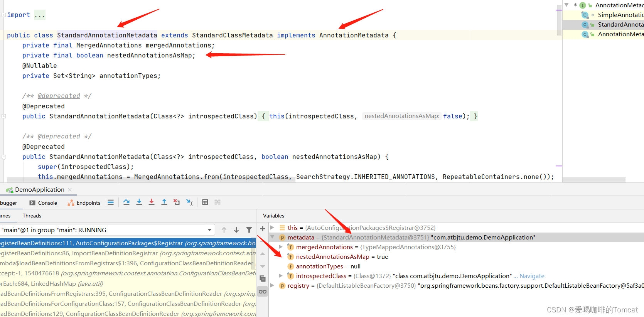644x317 pixels.
Task: Click the @deprecated Javadoc above the single-argument constructor
Action: 59,96
